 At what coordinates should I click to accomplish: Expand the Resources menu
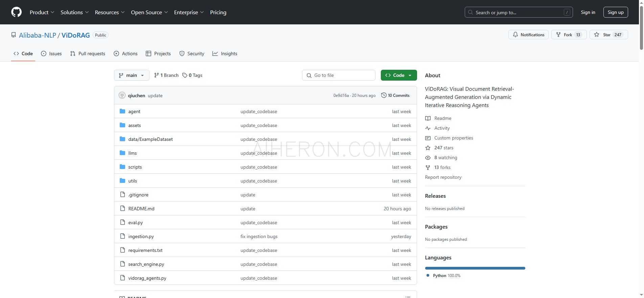[110, 12]
